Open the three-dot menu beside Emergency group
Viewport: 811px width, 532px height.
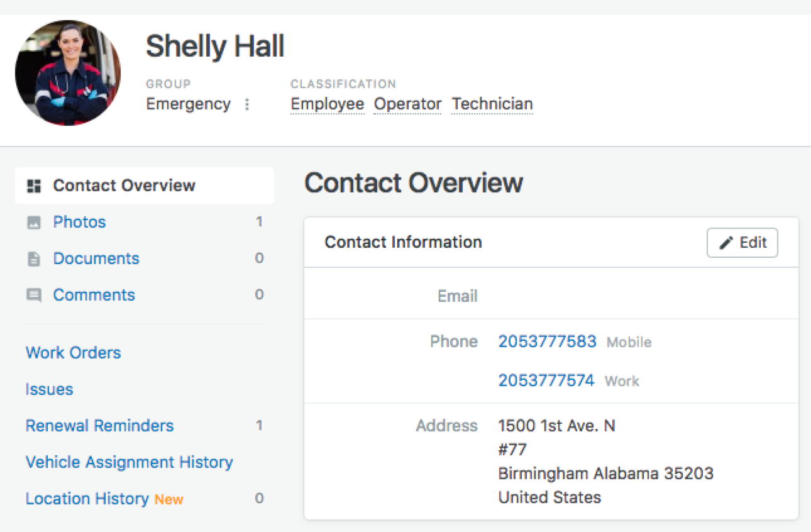pyautogui.click(x=247, y=104)
